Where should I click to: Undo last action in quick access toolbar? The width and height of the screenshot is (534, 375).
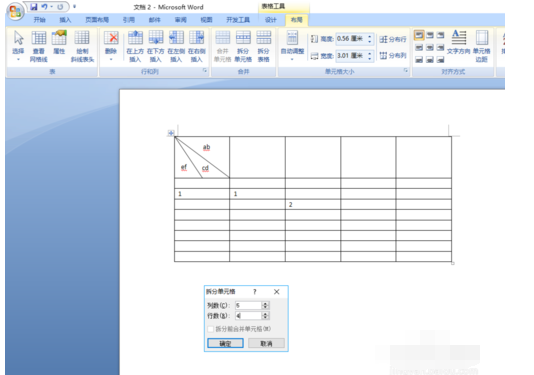point(44,7)
